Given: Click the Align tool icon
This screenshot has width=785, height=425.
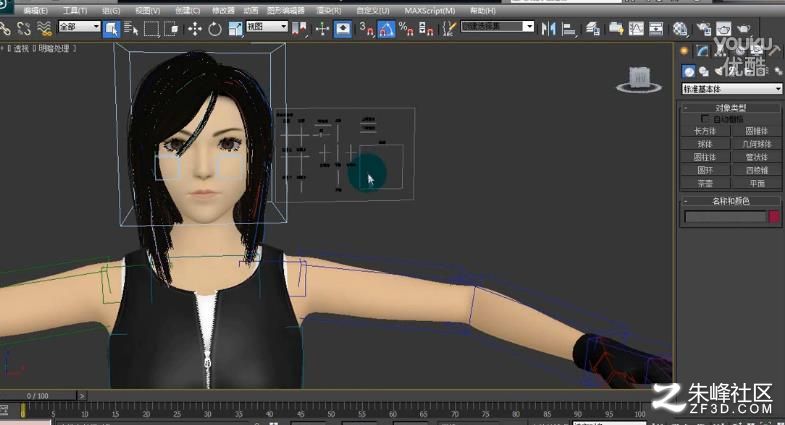Looking at the screenshot, I should (x=569, y=29).
